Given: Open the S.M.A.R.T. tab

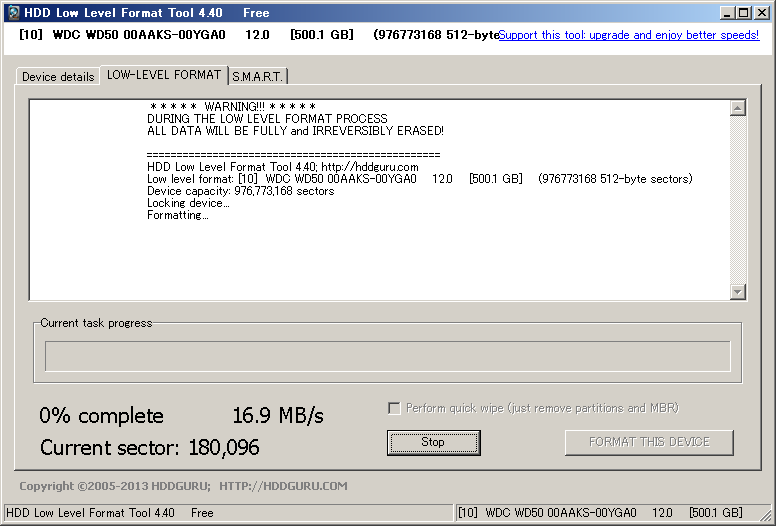Looking at the screenshot, I should coord(257,77).
